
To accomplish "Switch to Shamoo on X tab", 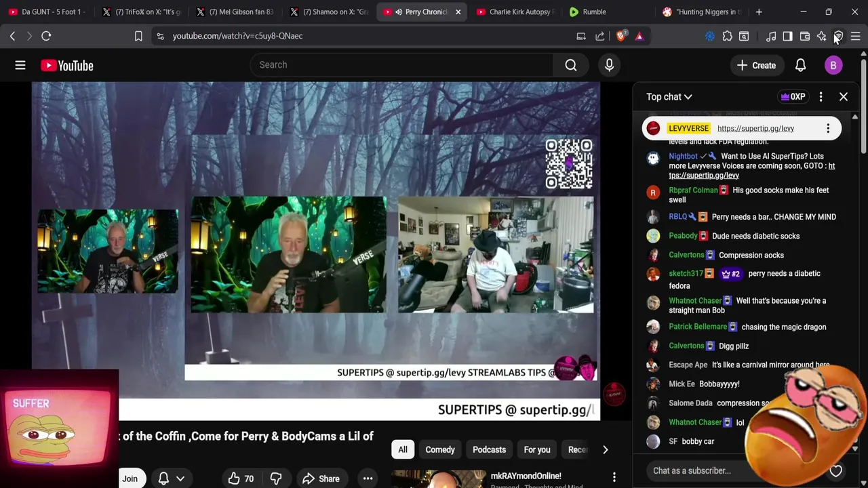I will point(328,12).
